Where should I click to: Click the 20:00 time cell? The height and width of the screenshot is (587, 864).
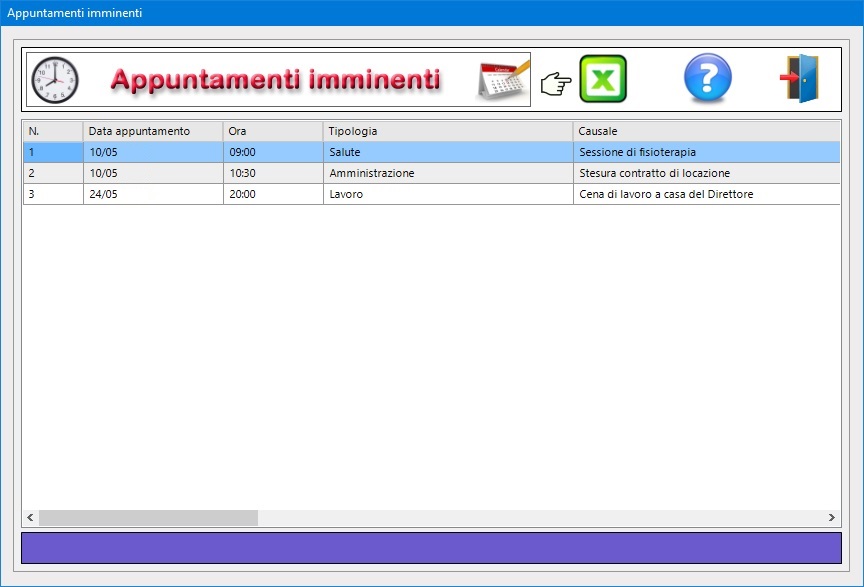[x=242, y=194]
